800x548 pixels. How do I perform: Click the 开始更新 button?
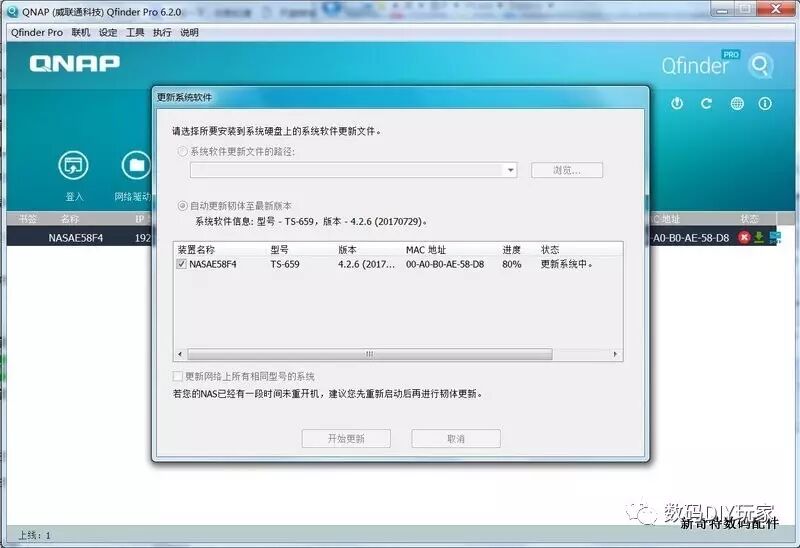tap(346, 438)
